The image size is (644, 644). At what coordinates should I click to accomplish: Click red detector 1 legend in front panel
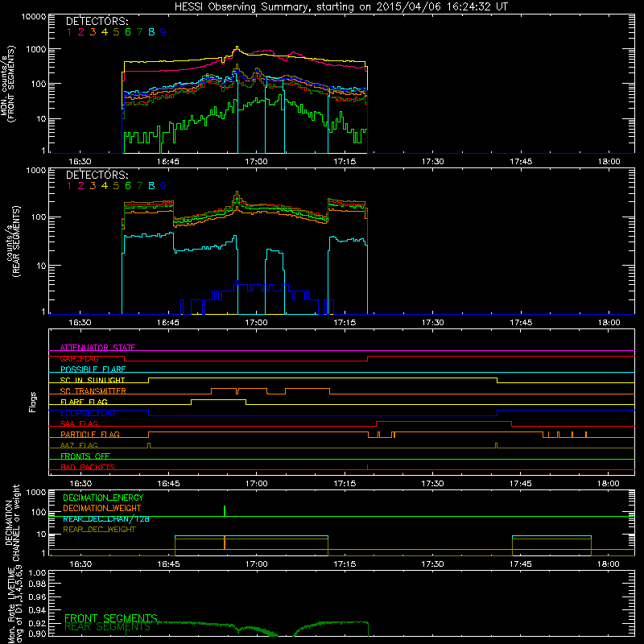point(69,32)
